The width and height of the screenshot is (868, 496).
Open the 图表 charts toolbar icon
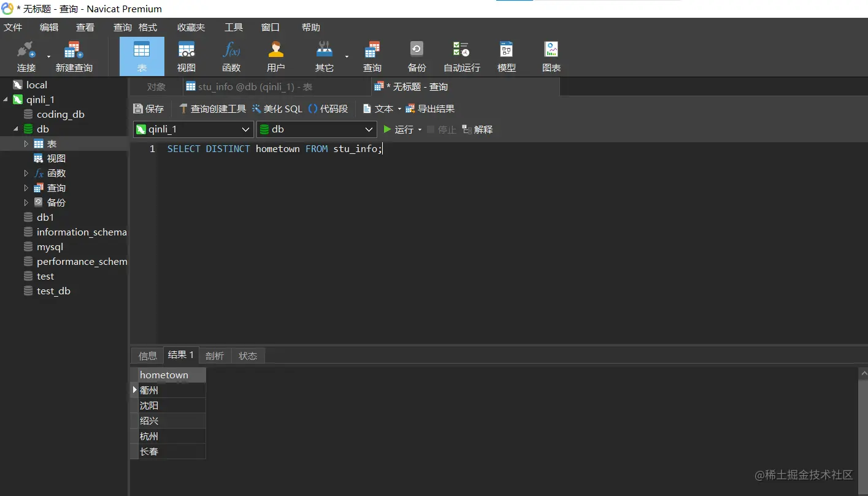coord(551,56)
